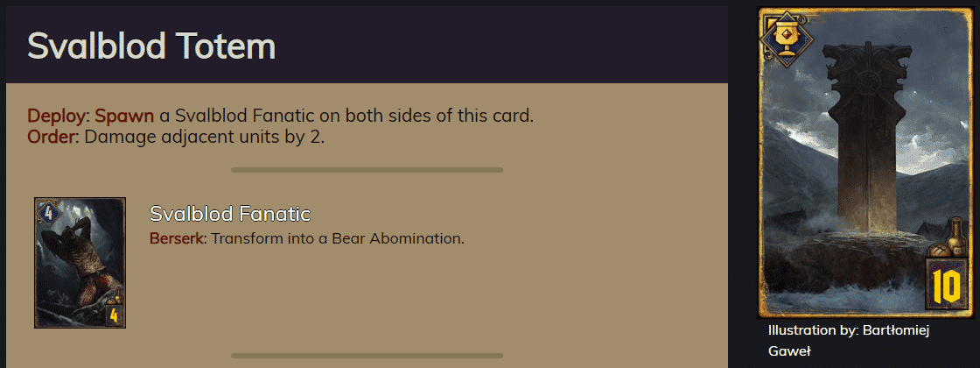Click the Svalblod Totem title heading
The width and height of the screenshot is (980, 368).
(x=151, y=46)
